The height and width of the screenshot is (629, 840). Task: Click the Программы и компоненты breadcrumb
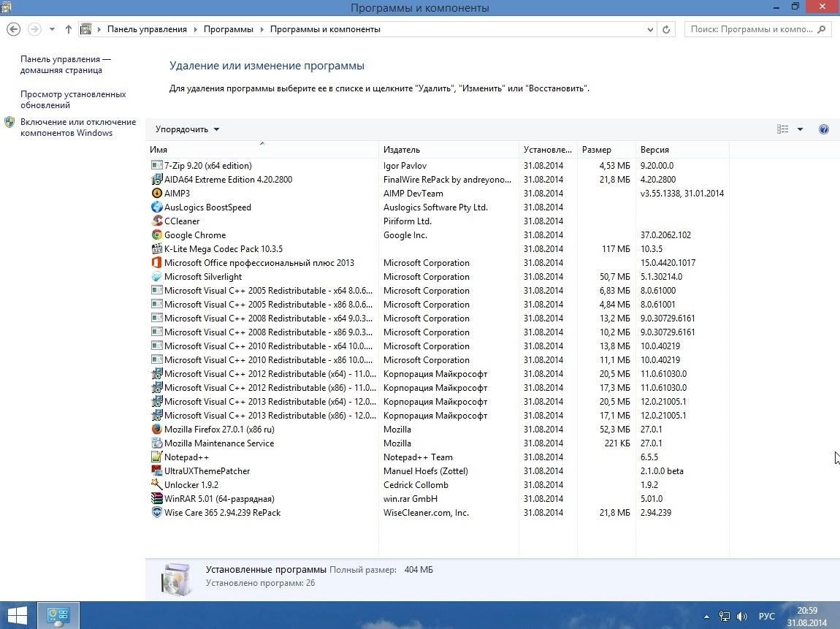[324, 29]
